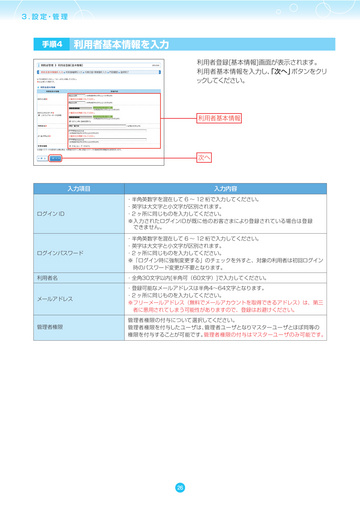Click the ログインパスワード row label

(x=60, y=253)
